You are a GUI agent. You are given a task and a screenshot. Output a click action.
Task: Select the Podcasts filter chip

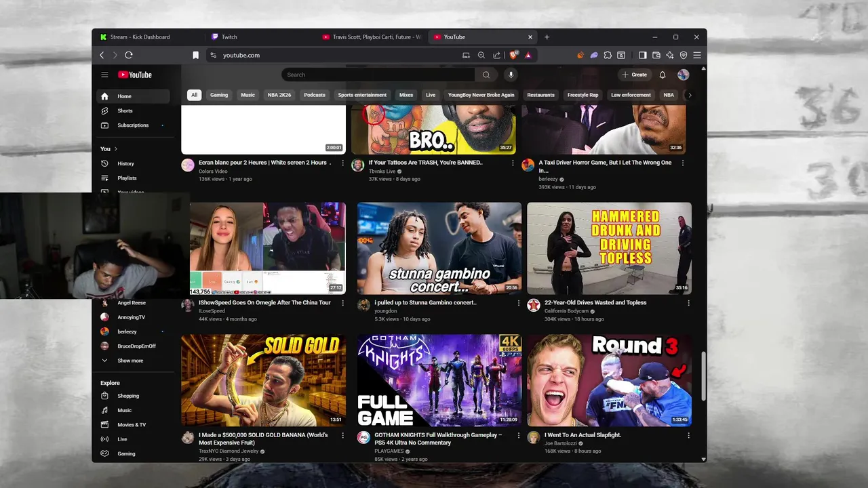point(315,95)
